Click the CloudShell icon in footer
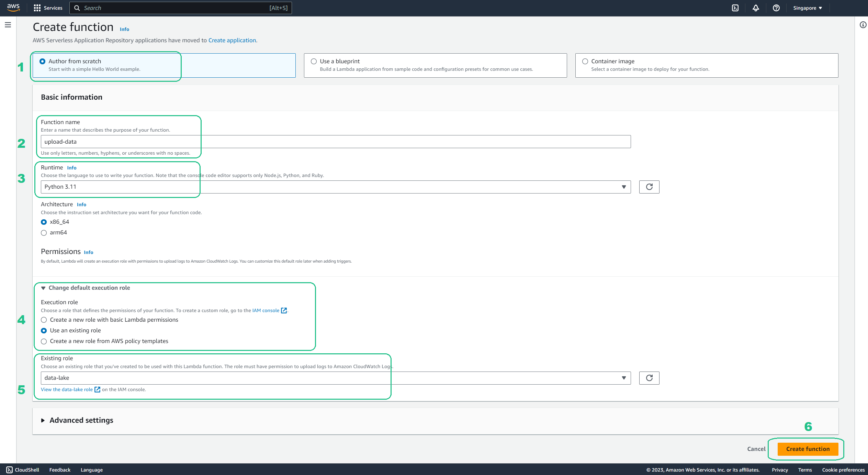The image size is (868, 475). 9,470
